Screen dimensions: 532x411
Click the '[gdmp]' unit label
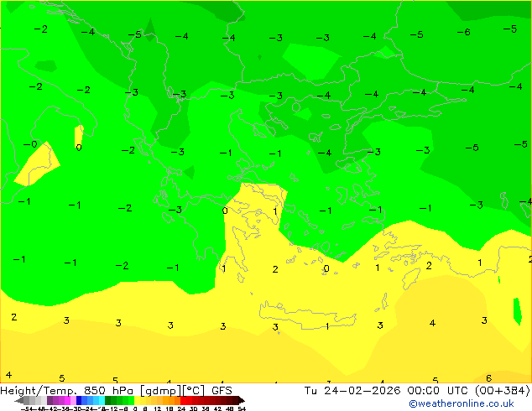(161, 391)
